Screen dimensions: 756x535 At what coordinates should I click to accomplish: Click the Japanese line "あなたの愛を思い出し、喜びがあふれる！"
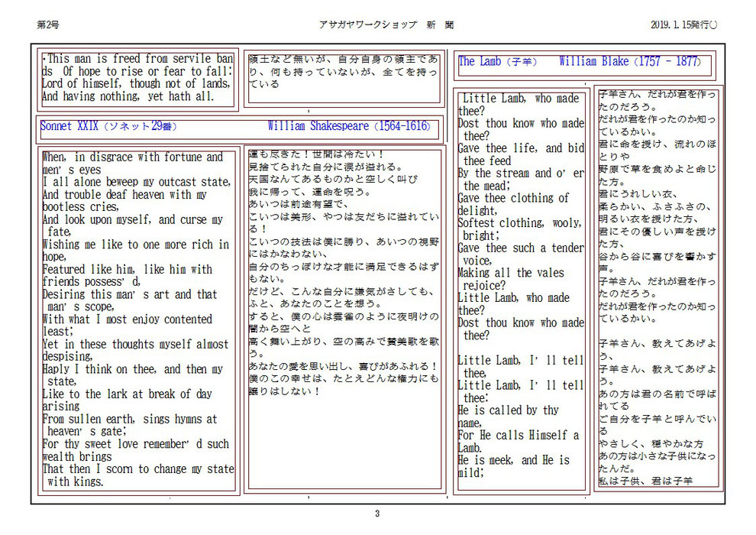344,367
